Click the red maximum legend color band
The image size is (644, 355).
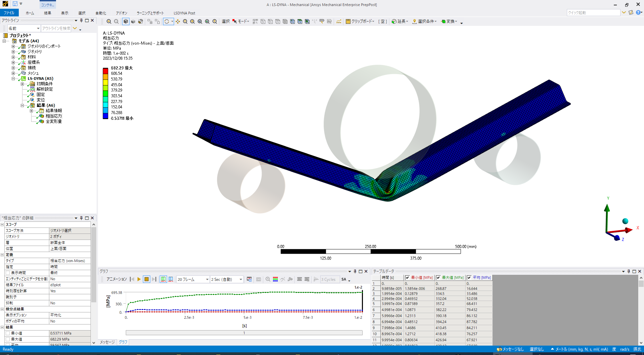(x=105, y=71)
